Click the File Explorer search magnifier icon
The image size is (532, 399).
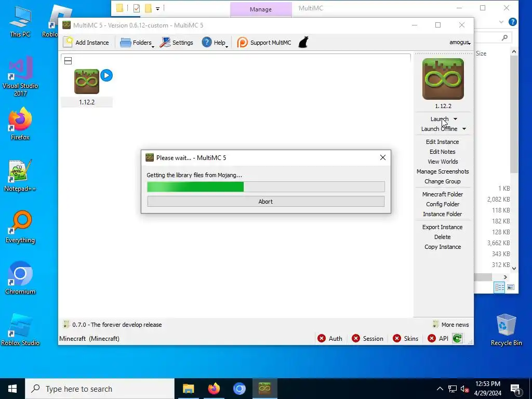tap(504, 37)
